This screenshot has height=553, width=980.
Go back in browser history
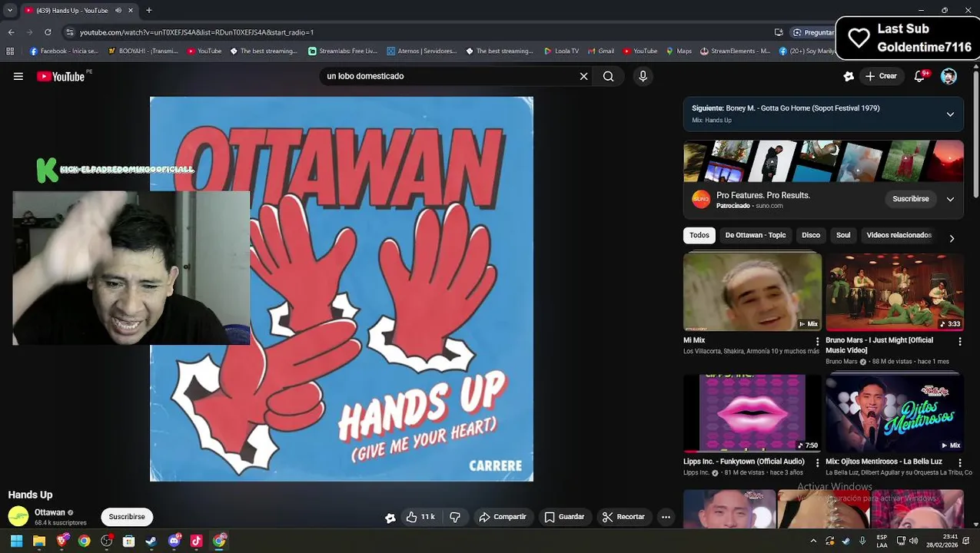pos(11,32)
